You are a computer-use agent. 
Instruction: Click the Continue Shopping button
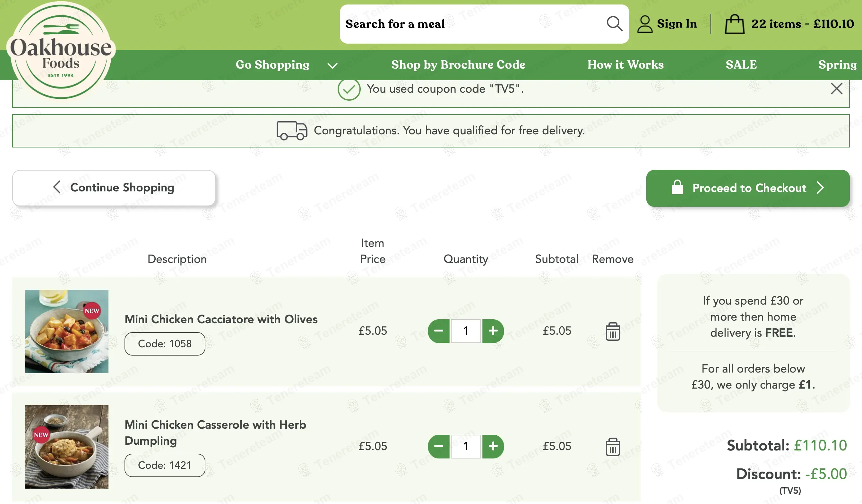(114, 188)
